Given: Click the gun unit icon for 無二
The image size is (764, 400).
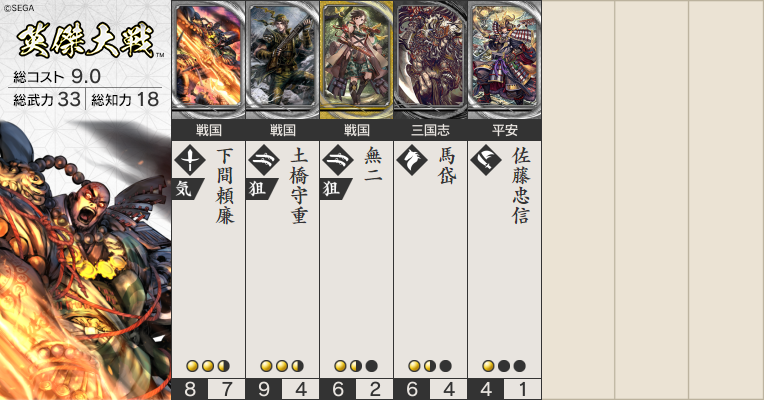Looking at the screenshot, I should [x=338, y=160].
